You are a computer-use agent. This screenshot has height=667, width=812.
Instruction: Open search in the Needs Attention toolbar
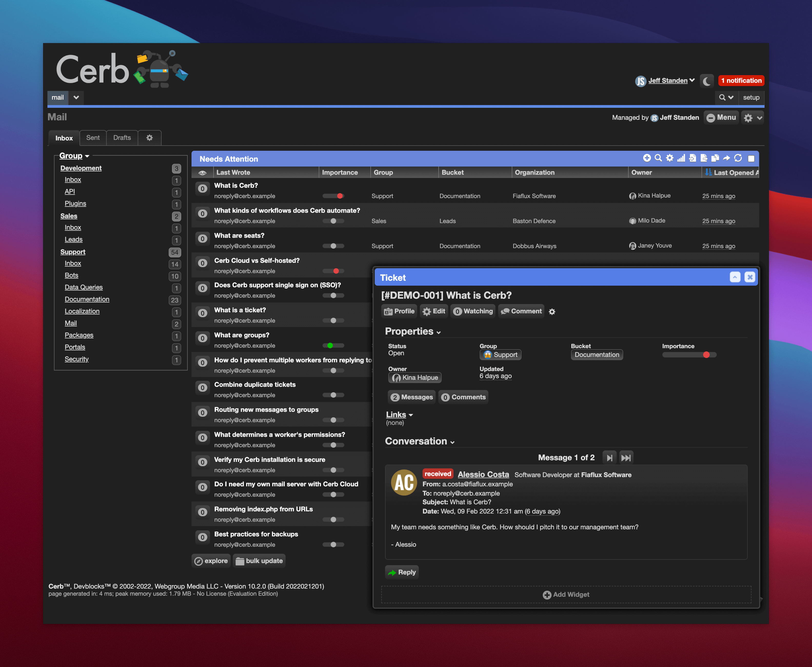point(658,158)
